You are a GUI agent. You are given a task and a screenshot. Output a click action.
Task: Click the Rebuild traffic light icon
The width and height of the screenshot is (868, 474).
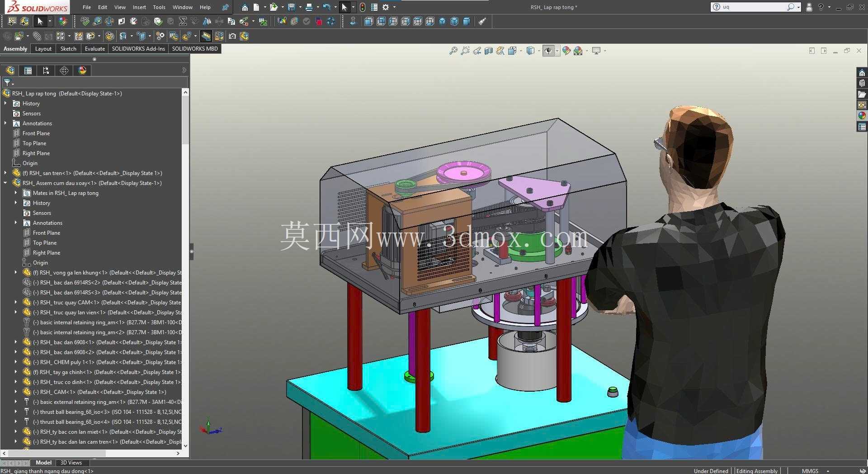[x=363, y=7]
